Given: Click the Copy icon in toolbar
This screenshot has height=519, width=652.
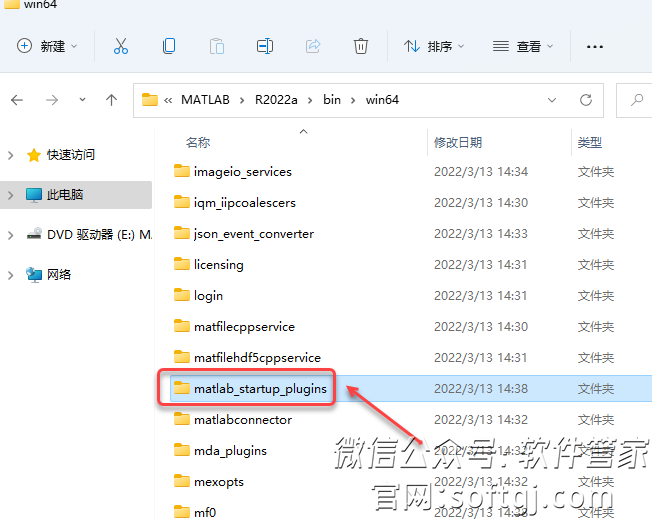Looking at the screenshot, I should 169,46.
